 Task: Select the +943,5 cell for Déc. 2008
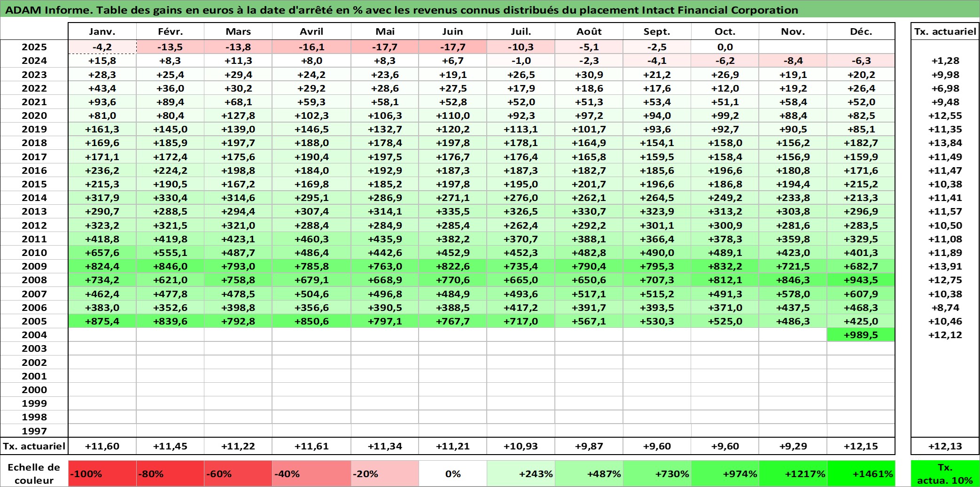click(861, 280)
